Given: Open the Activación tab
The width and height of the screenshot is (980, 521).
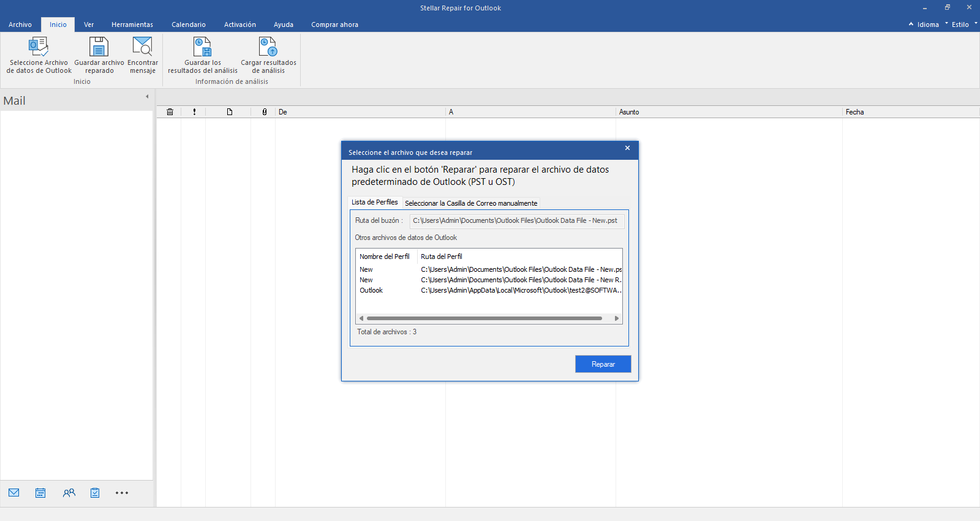Looking at the screenshot, I should (240, 24).
